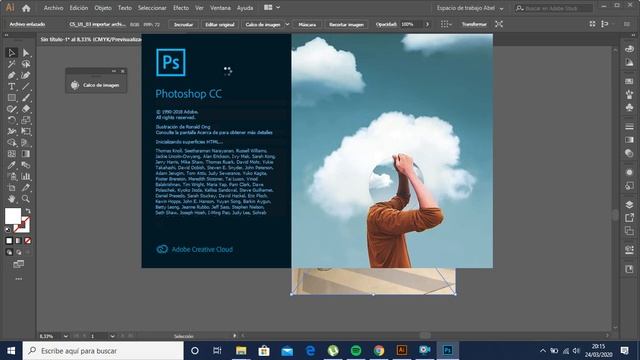Viewport: 640px width, 360px height.
Task: Open the arrange documents layout dropdown
Action: point(272,8)
